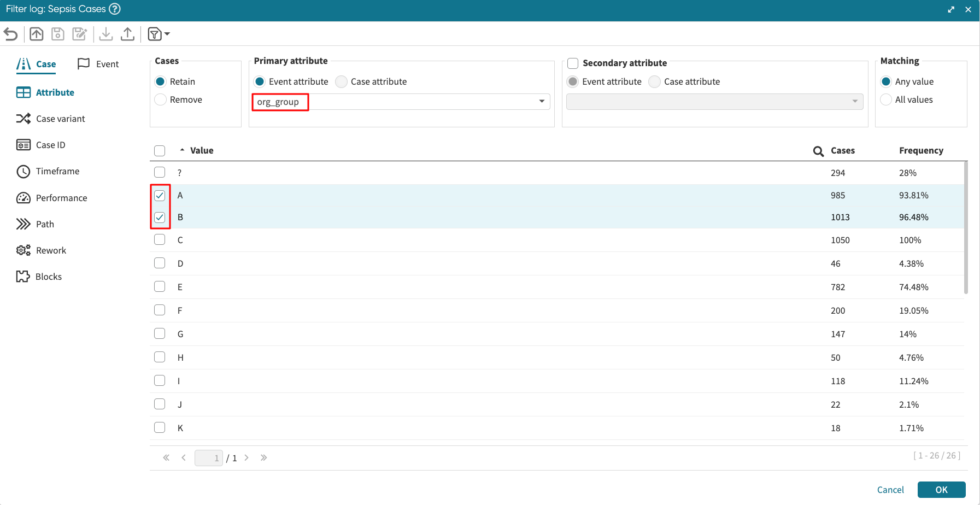Screen dimensions: 980x505
Task: Switch to the Event tab
Action: [98, 64]
